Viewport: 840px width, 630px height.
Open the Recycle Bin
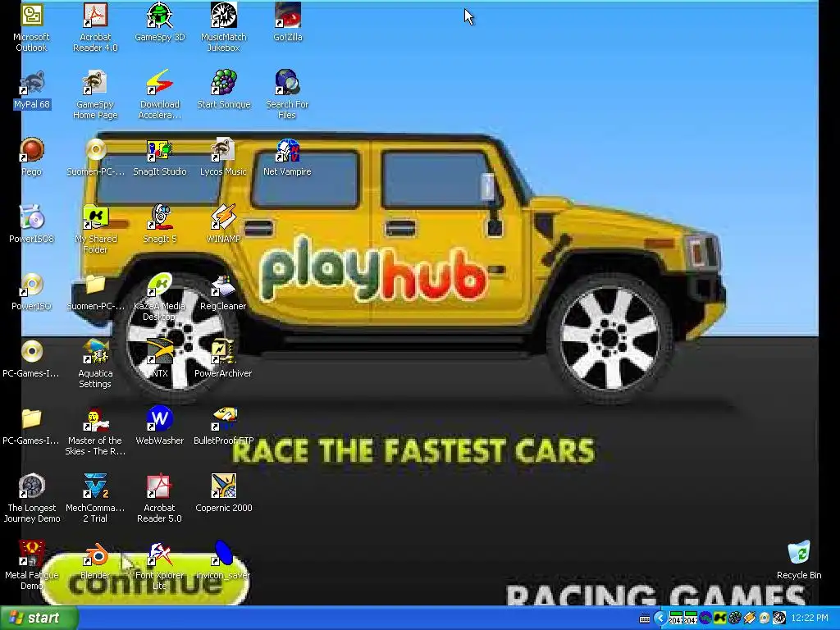(799, 560)
